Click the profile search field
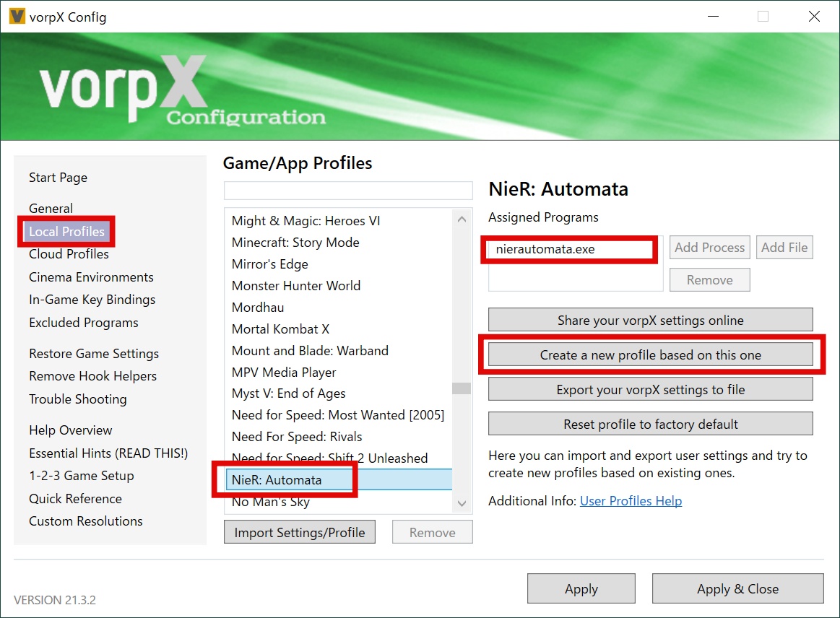 347,191
